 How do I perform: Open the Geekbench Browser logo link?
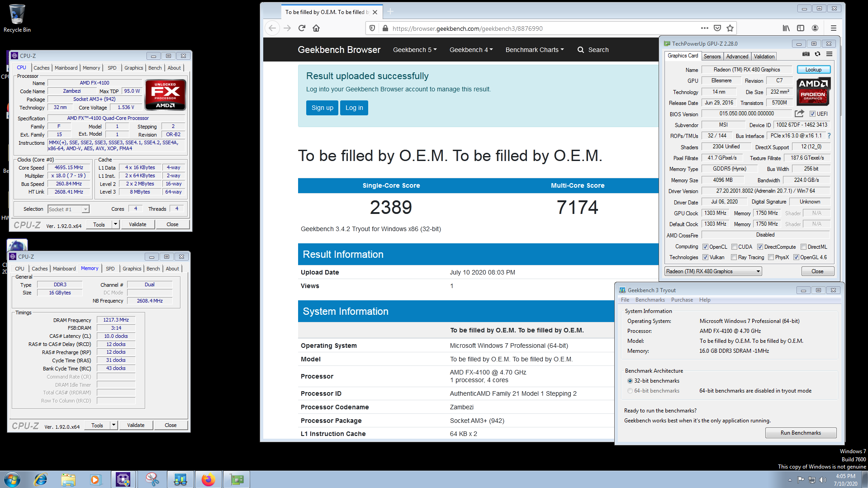click(x=339, y=50)
